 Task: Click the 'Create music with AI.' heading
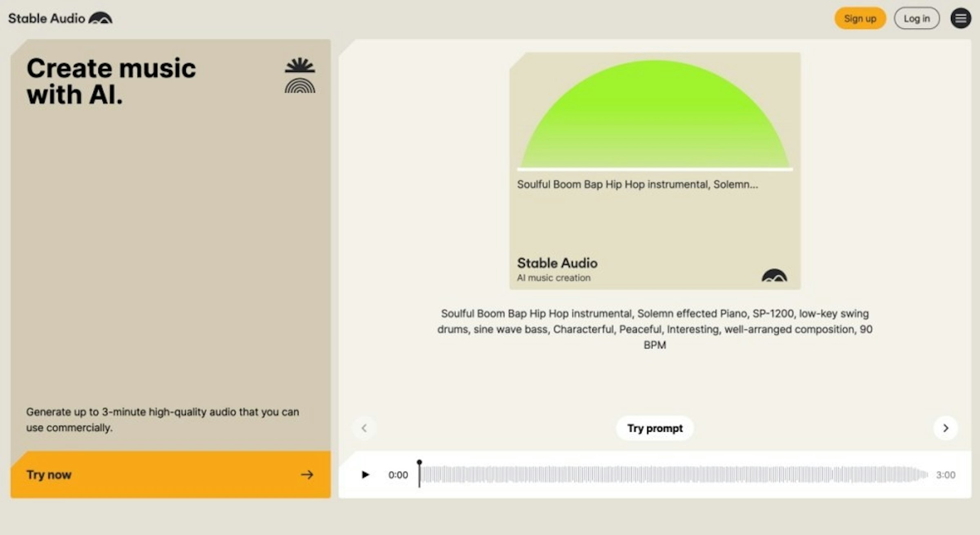(x=111, y=81)
